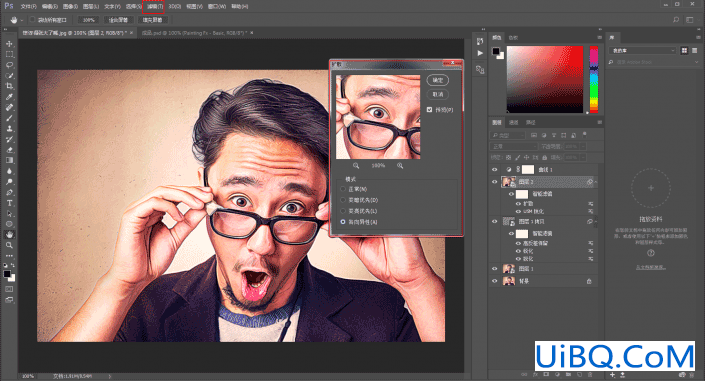Select the Eyedropper tool
Image resolution: width=705 pixels, height=381 pixels.
click(9, 97)
